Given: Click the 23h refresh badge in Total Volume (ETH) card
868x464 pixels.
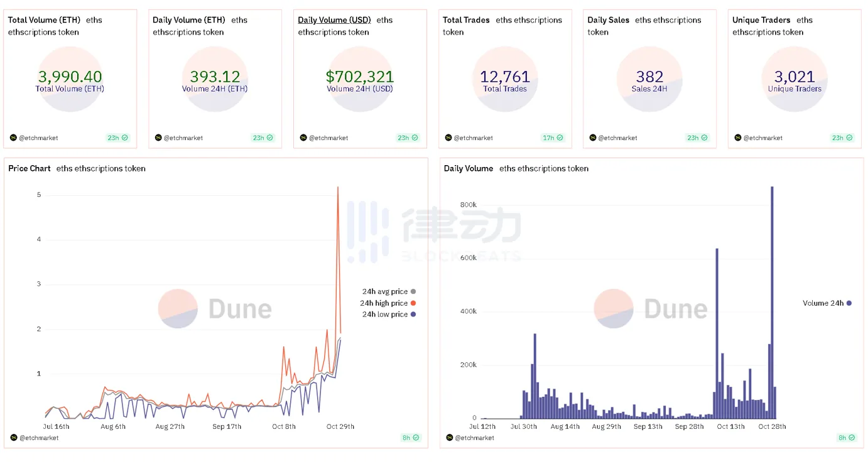Looking at the screenshot, I should (117, 138).
